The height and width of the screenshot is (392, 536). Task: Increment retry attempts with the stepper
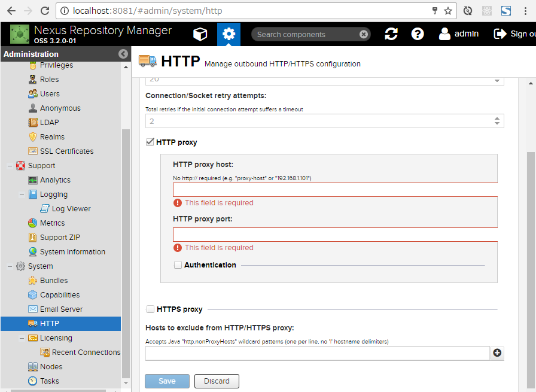pos(497,117)
